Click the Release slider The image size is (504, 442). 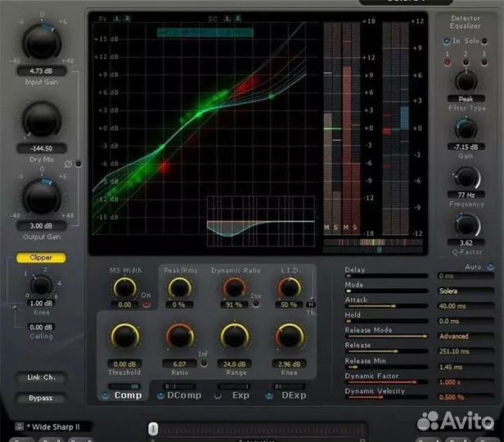pyautogui.click(x=386, y=351)
